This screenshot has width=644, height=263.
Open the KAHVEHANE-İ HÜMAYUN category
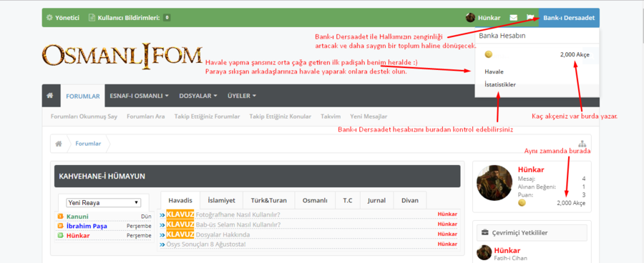102,177
